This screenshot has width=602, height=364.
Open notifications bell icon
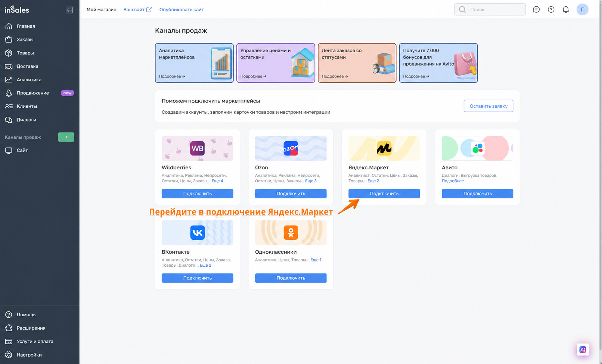point(566,9)
